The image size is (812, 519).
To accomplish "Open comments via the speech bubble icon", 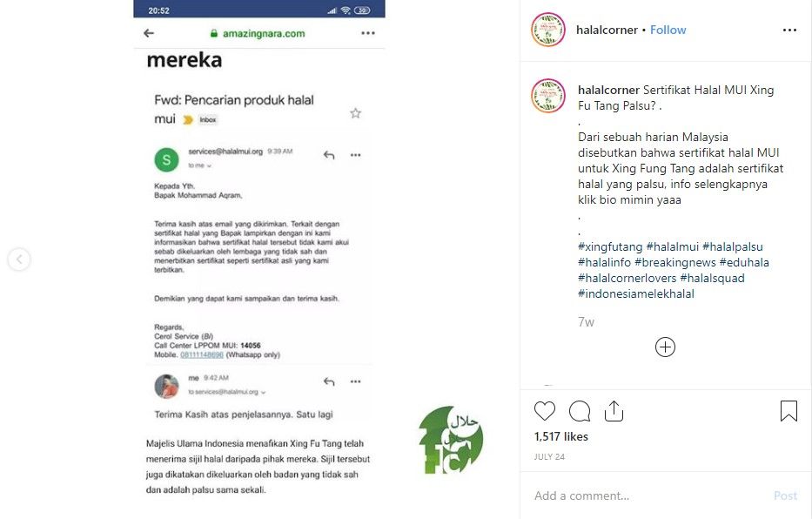I will (580, 411).
